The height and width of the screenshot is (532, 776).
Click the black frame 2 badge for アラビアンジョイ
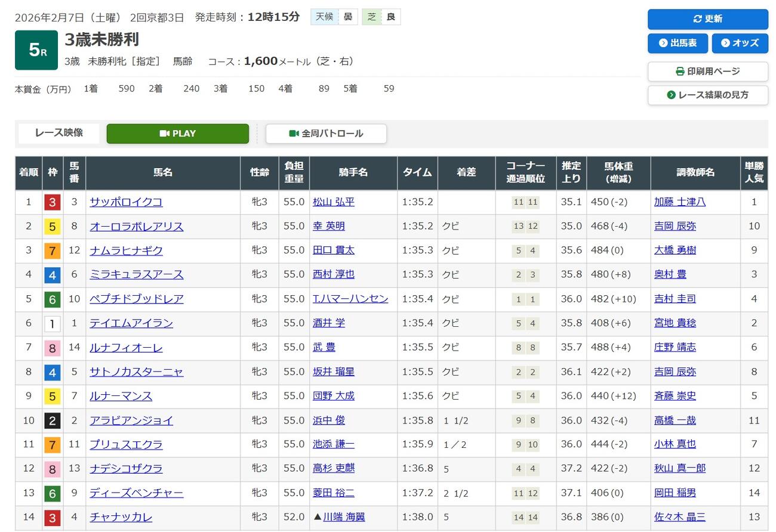[53, 421]
